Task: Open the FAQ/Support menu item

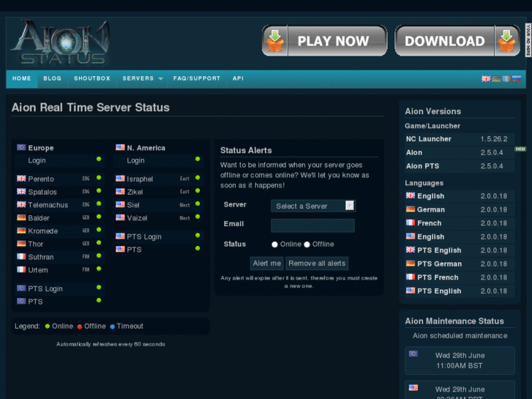Action: pos(197,78)
